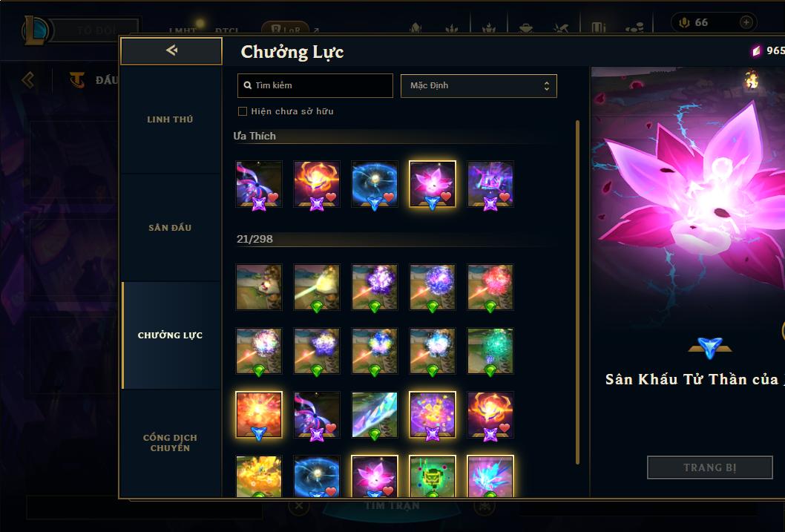Click the plus icon next to 66 currency
785x532 pixels.
coord(746,22)
